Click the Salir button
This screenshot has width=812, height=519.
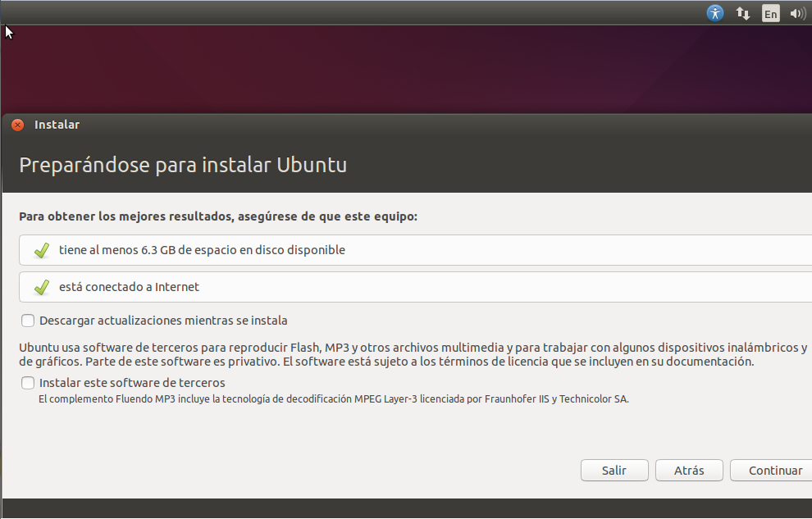point(614,471)
